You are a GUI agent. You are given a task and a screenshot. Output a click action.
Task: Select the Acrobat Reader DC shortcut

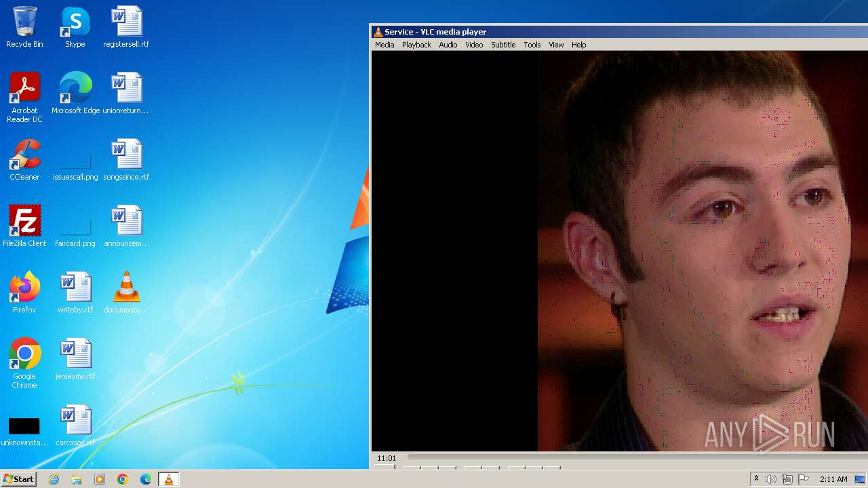24,98
